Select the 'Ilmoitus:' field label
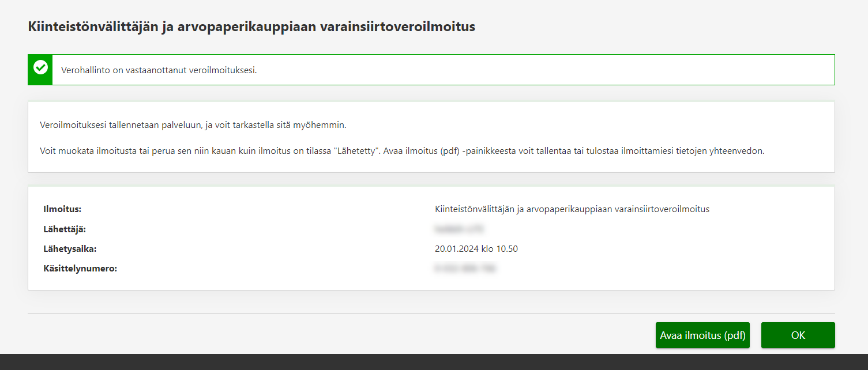Screen dimensions: 868x370 coord(62,209)
